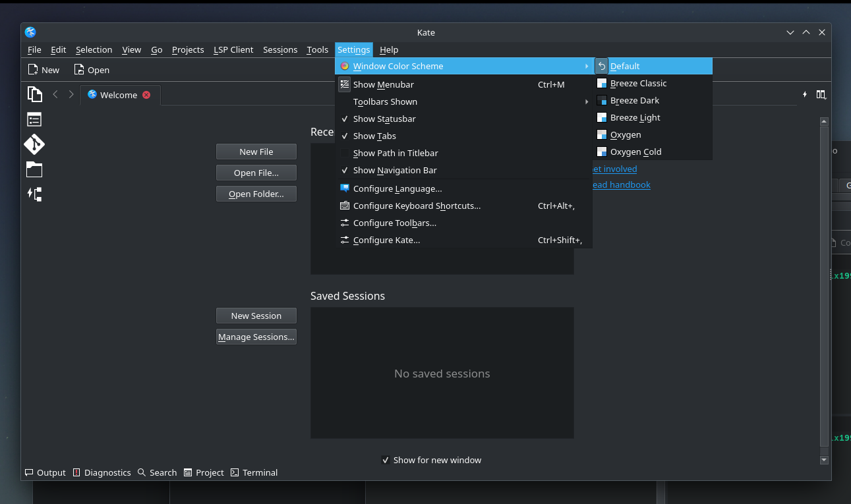Open the Git sidebar panel icon
The image size is (851, 504).
[x=34, y=144]
